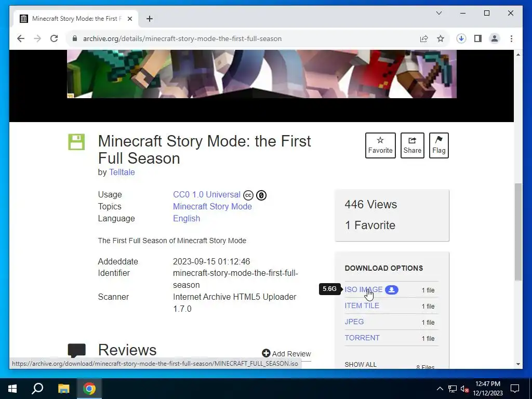
Task: Add item to Favorites
Action: coord(380,145)
